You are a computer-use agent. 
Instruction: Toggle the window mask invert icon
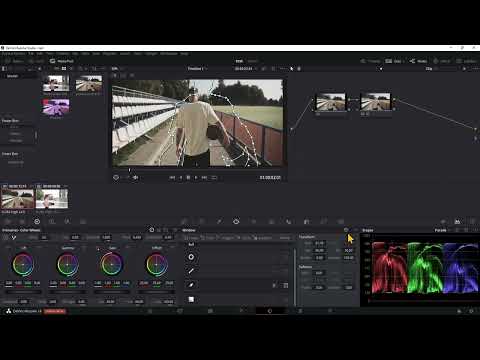coord(274,285)
